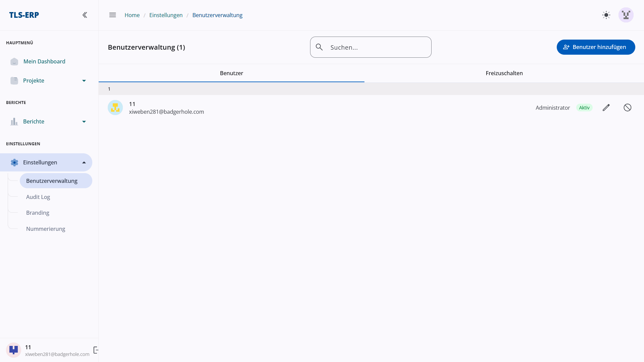The image size is (644, 362).
Task: Switch to the Freizuschalten tab
Action: point(504,73)
